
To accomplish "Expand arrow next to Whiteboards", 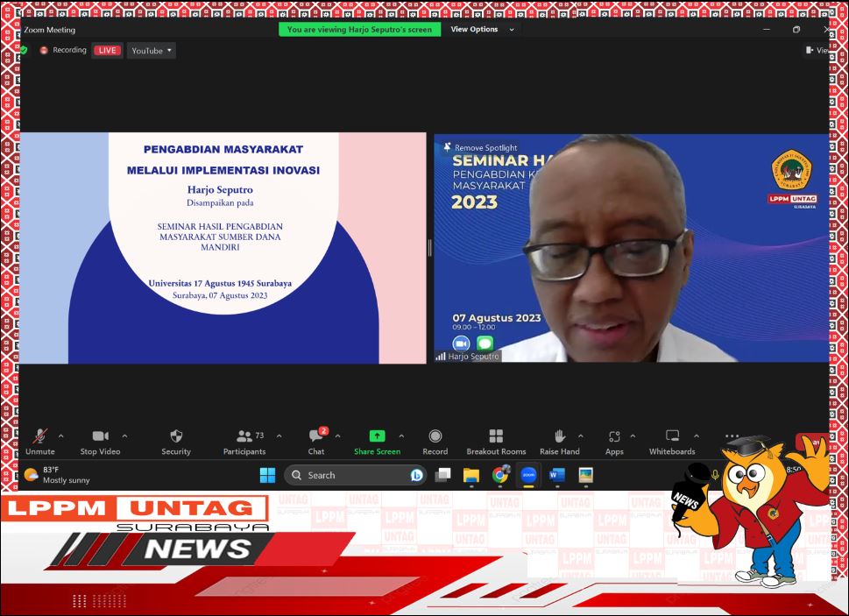I will click(x=697, y=435).
